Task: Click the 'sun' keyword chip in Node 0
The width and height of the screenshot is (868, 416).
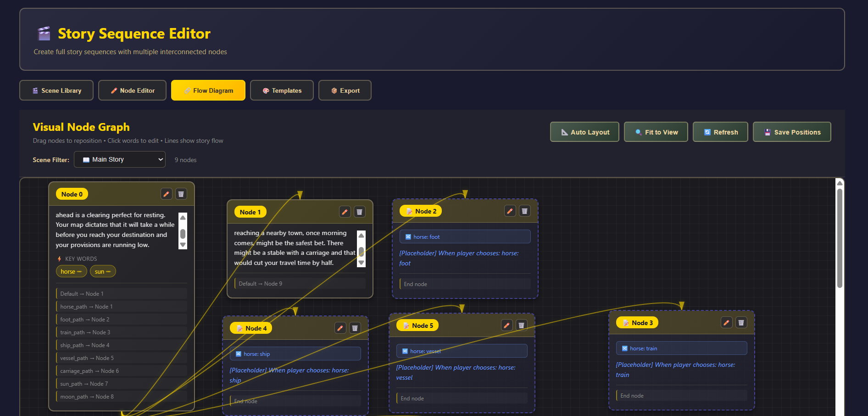Action: [x=103, y=271]
